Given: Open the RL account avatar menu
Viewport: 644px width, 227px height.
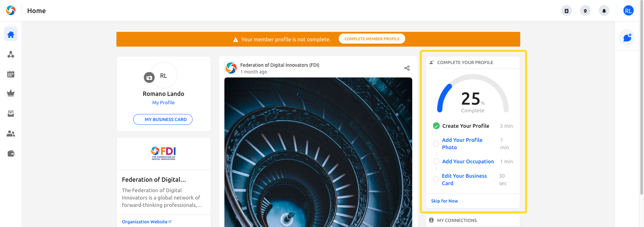Looking at the screenshot, I should click(628, 11).
